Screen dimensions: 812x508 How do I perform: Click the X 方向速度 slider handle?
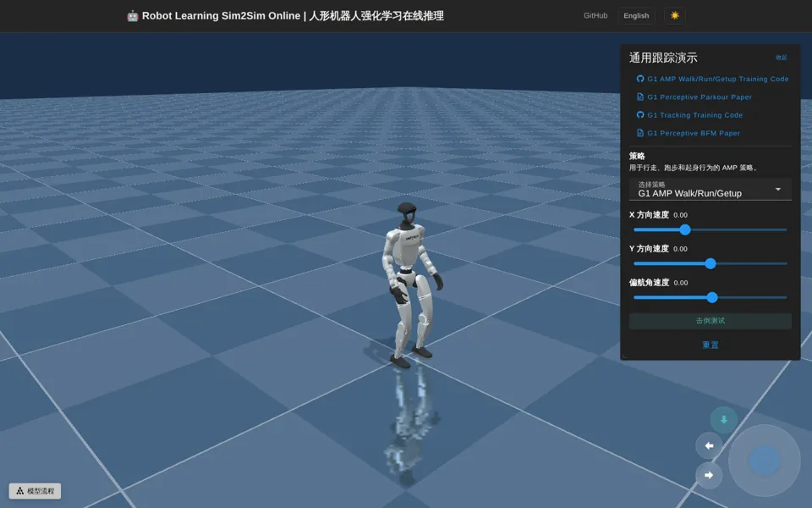pyautogui.click(x=685, y=229)
